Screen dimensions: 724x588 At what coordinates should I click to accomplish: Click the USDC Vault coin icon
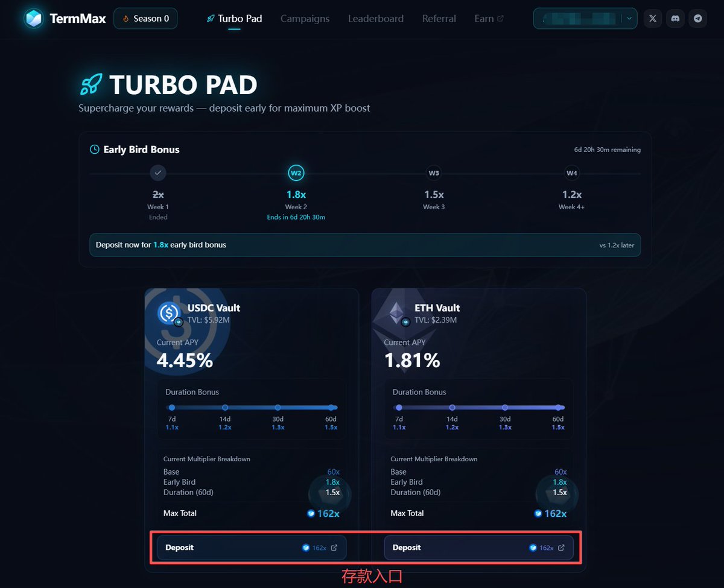click(x=168, y=313)
